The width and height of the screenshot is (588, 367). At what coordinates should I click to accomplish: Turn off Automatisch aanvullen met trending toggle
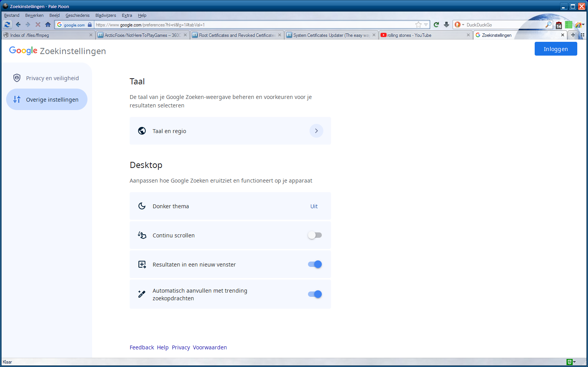pos(315,294)
